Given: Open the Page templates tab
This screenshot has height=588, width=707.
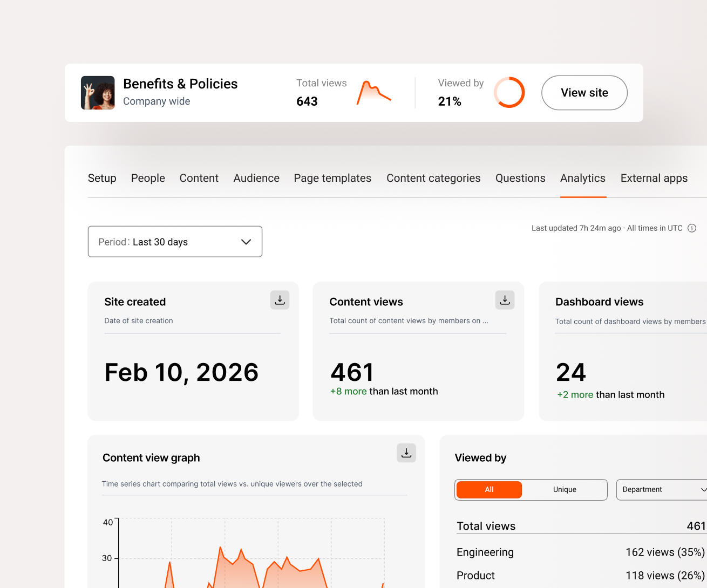Looking at the screenshot, I should pos(332,178).
